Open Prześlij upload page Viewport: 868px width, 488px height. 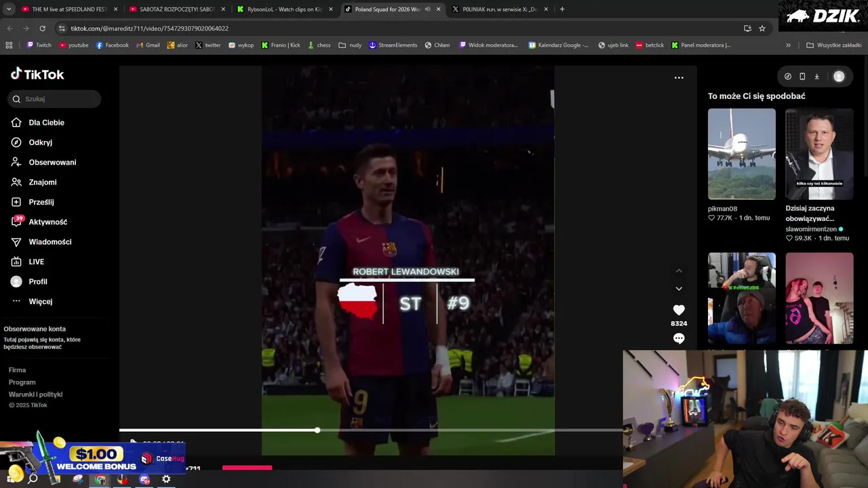[x=33, y=202]
